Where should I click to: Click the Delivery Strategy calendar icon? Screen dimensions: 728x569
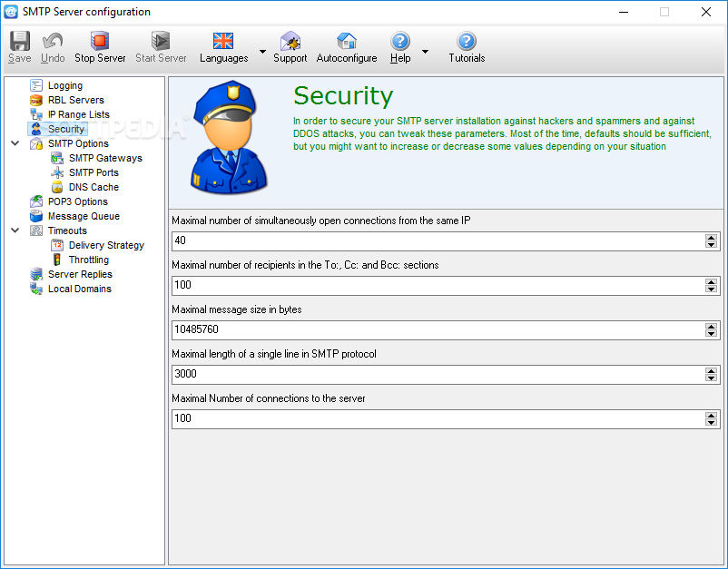57,245
